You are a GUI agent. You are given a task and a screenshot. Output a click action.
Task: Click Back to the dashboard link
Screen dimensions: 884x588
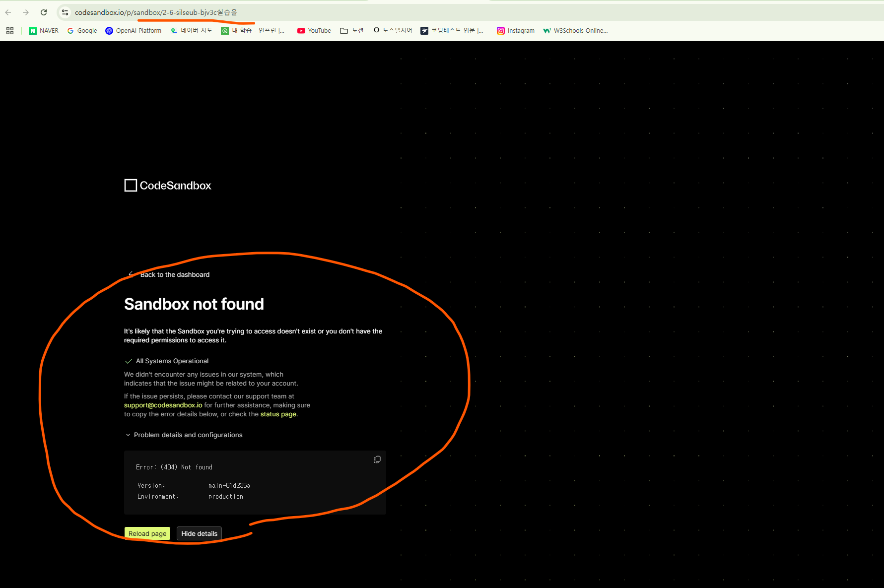pyautogui.click(x=169, y=274)
